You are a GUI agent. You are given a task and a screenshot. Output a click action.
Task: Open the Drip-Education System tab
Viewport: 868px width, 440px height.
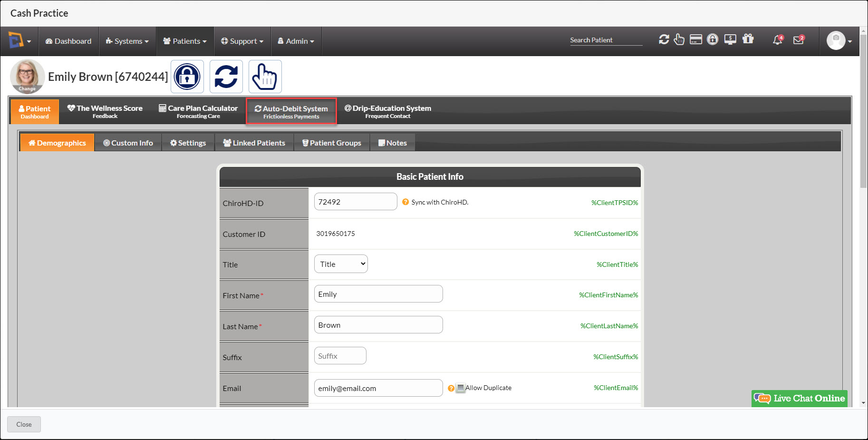(x=388, y=112)
